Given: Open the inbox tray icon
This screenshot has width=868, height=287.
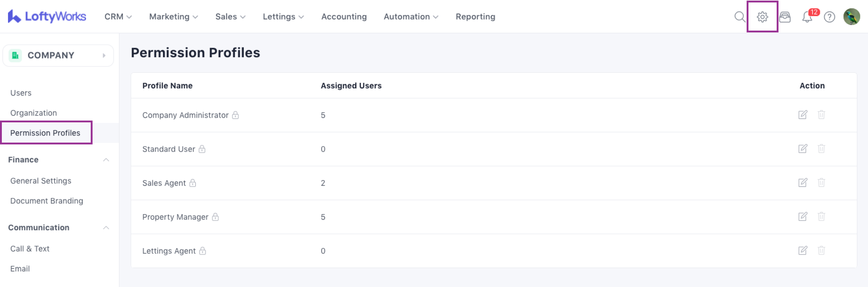Looking at the screenshot, I should (785, 17).
